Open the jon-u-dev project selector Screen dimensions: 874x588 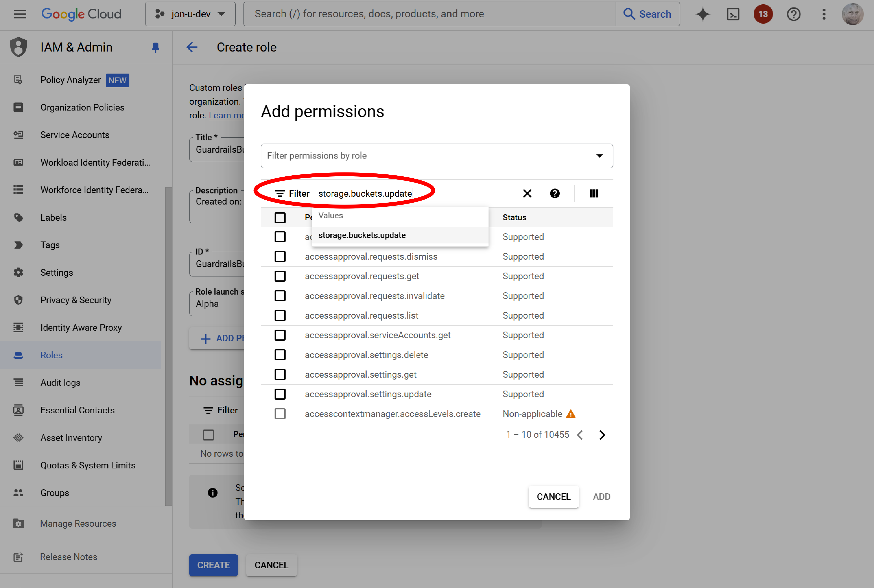tap(190, 14)
